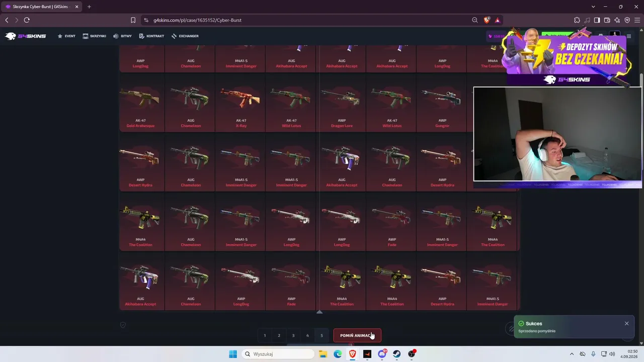Open the site hamburger menu
644x362 pixels.
coord(628,36)
